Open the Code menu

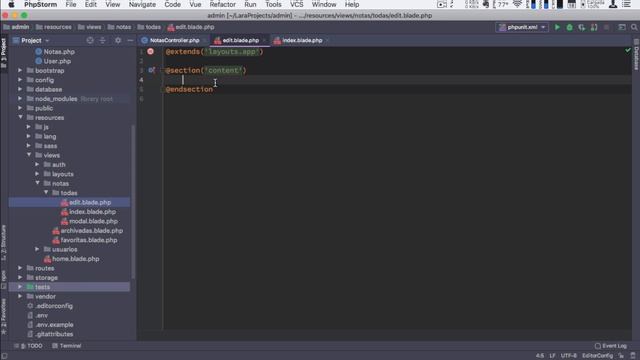tap(172, 4)
